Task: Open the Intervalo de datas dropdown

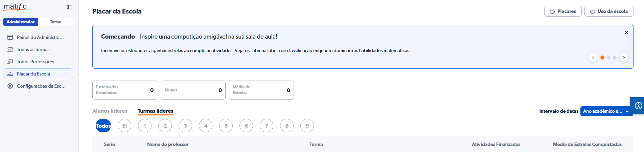Action: tap(606, 111)
